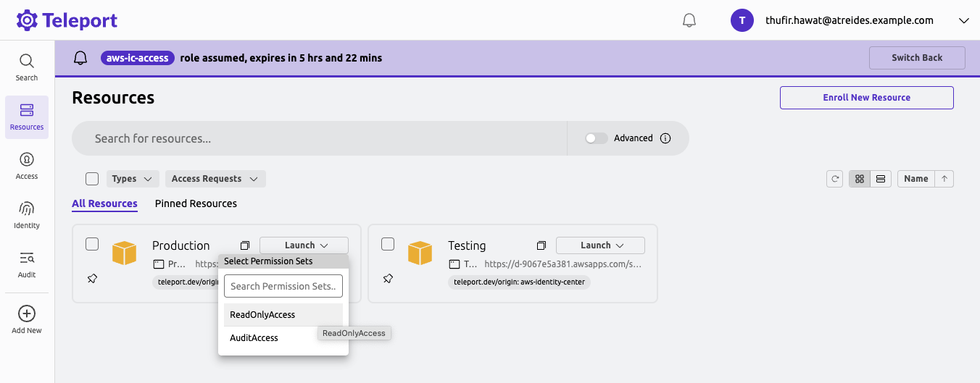The height and width of the screenshot is (383, 980).
Task: Switch to grid card view
Action: (860, 179)
